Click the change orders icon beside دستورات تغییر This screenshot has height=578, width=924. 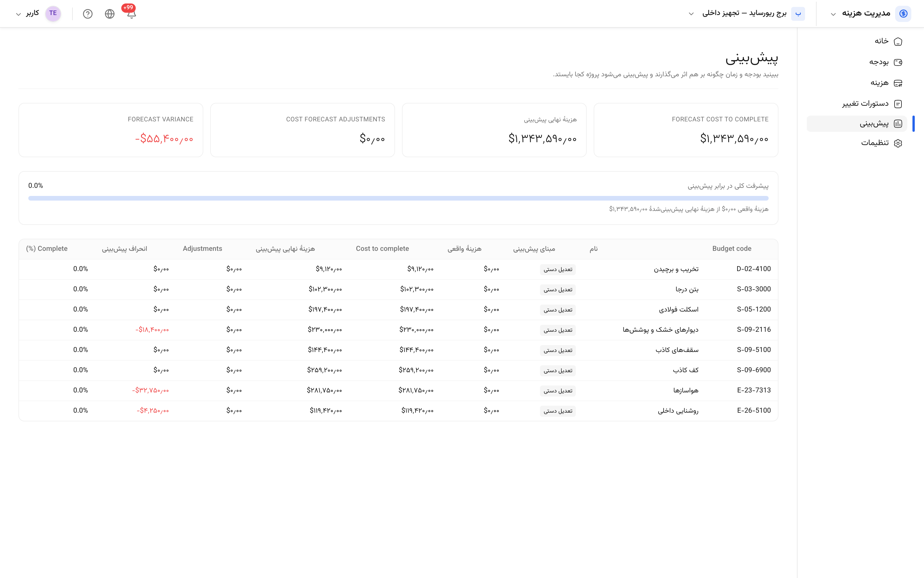pos(898,104)
